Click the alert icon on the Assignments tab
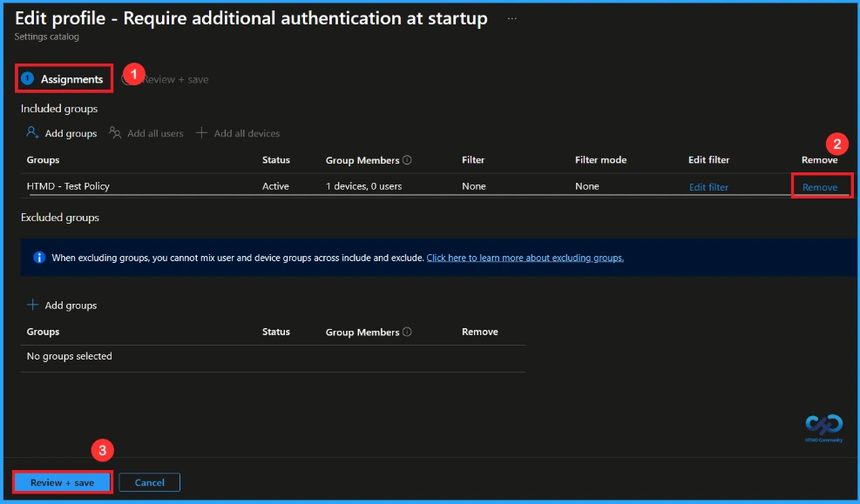Viewport: 860px width, 504px height. pyautogui.click(x=27, y=77)
